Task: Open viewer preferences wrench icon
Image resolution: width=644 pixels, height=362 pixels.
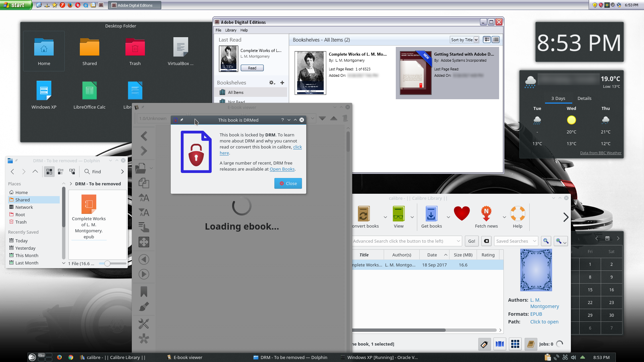Action: (x=144, y=324)
